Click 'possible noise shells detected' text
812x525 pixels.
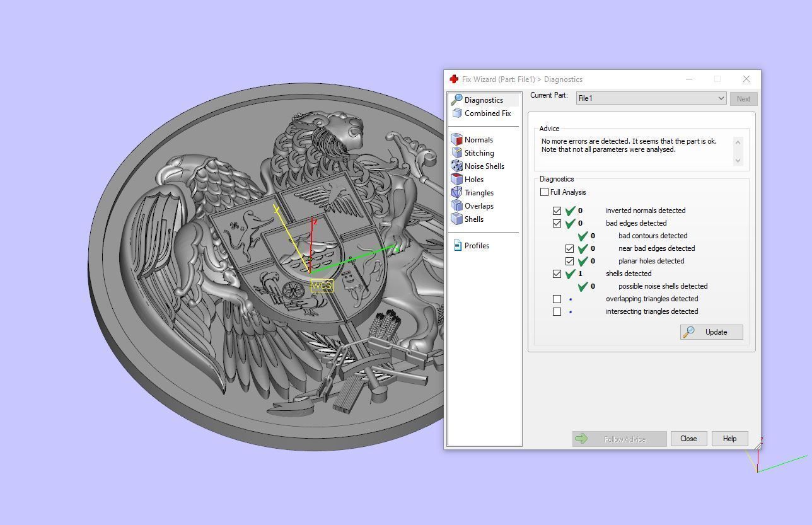point(663,286)
